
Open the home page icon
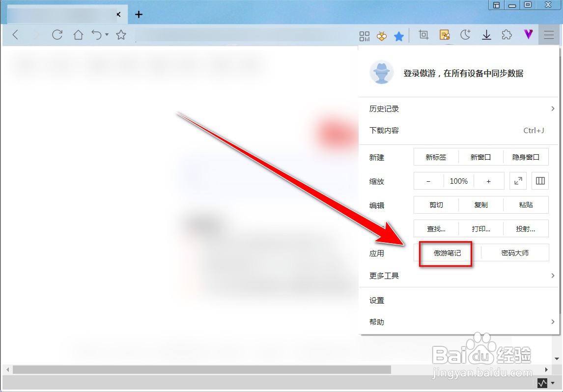tap(78, 35)
